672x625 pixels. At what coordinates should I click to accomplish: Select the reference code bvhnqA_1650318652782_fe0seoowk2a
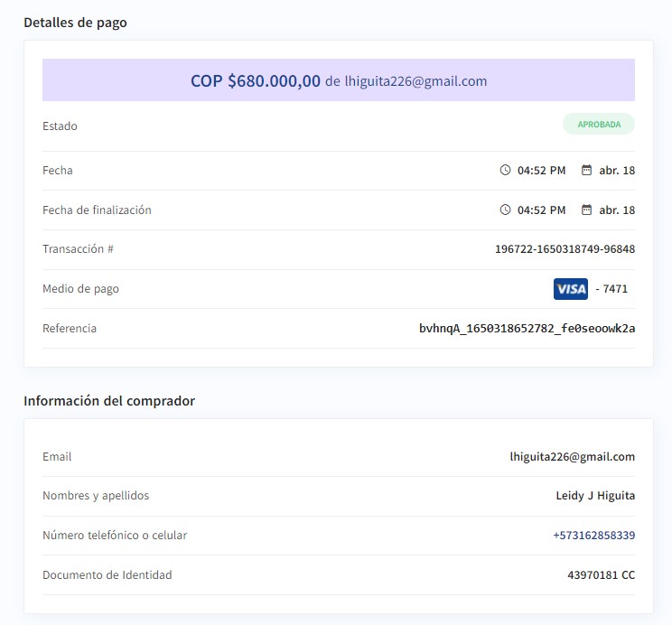pos(527,329)
